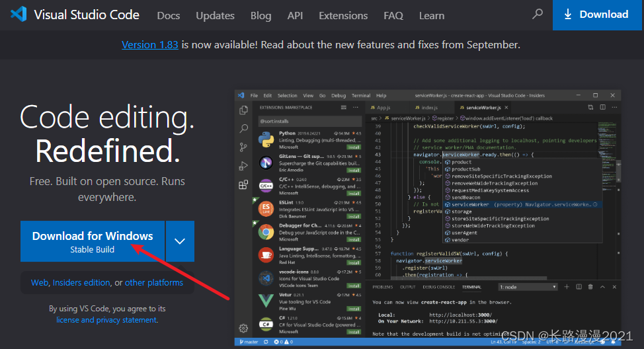Follow the Version 1.83 link
Image resolution: width=644 pixels, height=349 pixels.
coord(150,45)
